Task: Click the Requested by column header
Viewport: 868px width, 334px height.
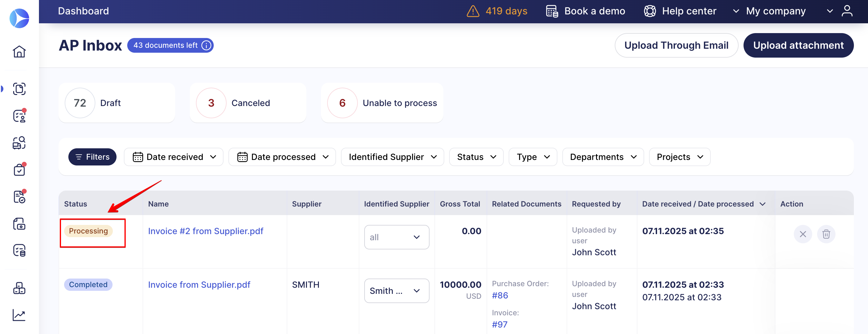Action: pyautogui.click(x=596, y=204)
